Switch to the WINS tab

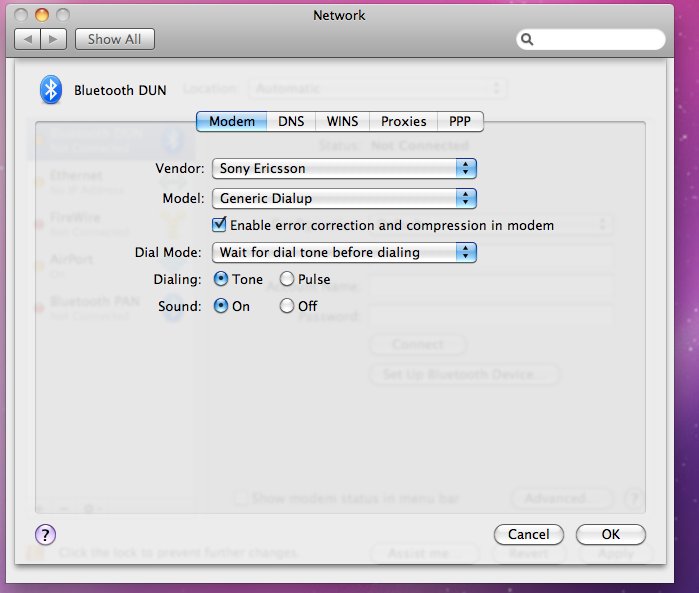pyautogui.click(x=342, y=121)
